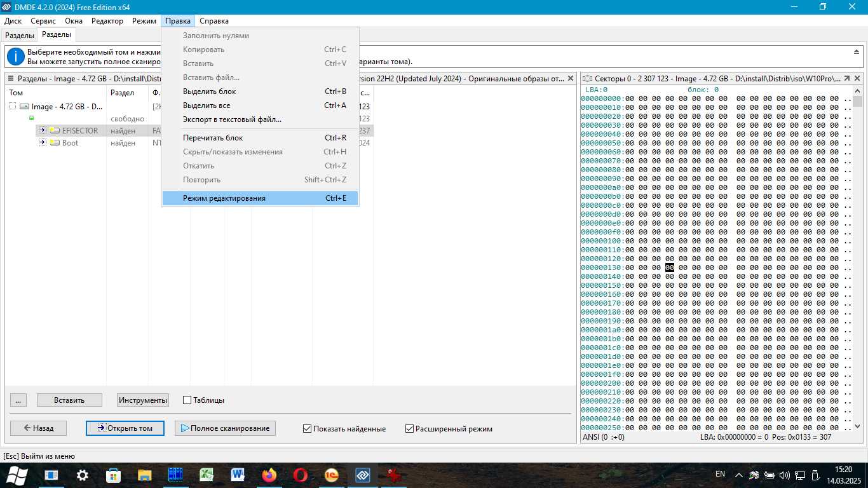Image resolution: width=868 pixels, height=488 pixels.
Task: Open Firefox from the taskbar
Action: [x=269, y=475]
